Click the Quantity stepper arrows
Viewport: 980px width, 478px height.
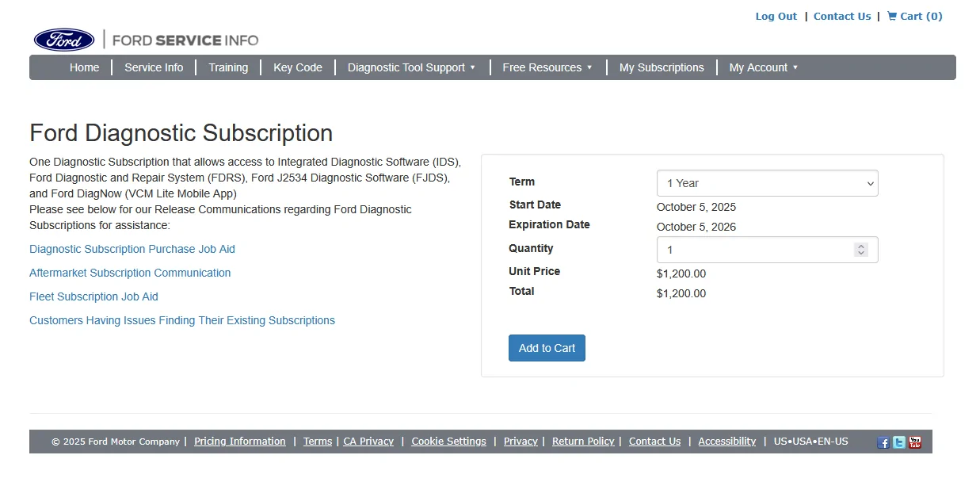click(x=861, y=250)
